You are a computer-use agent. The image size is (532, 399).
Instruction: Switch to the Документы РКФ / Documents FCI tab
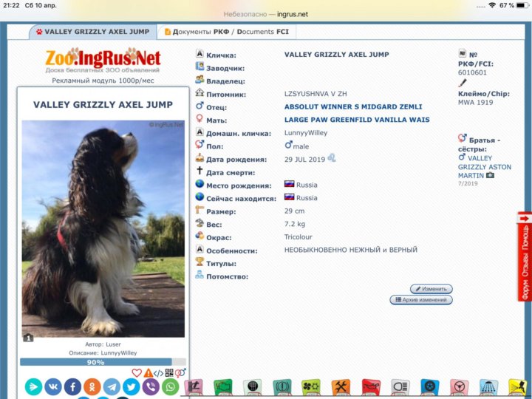(225, 32)
